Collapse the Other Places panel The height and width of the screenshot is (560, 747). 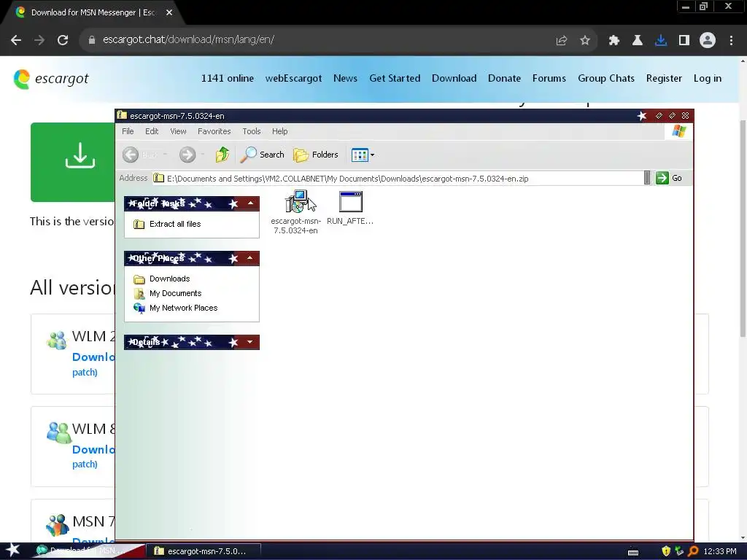click(250, 258)
